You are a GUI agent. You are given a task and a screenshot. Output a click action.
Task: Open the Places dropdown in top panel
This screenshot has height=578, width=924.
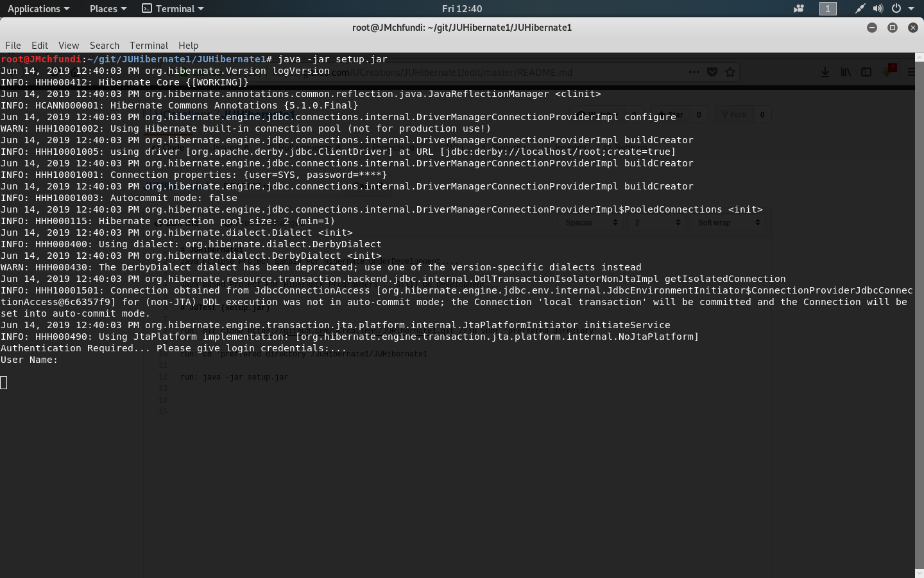(x=108, y=8)
